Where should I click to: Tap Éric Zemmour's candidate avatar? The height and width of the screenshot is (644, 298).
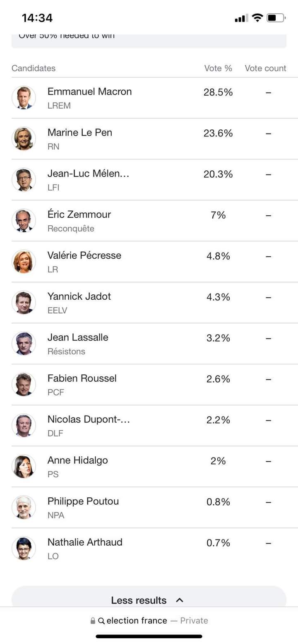click(24, 220)
